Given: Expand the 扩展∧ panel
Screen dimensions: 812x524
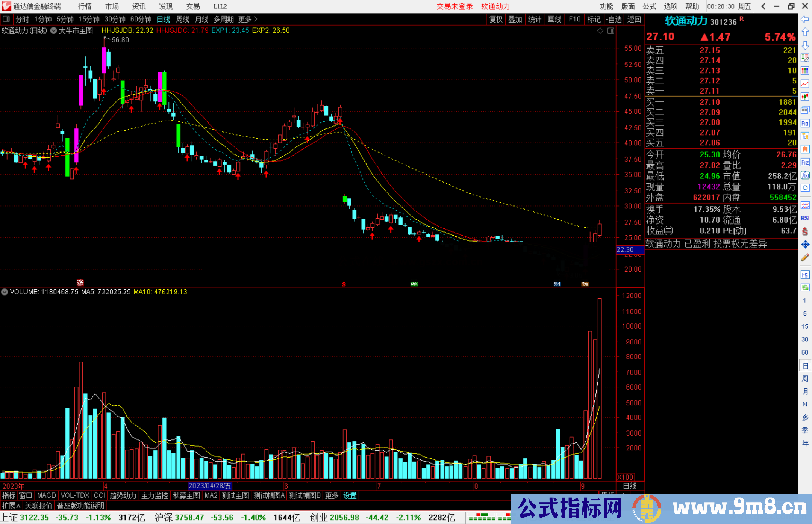Looking at the screenshot, I should pos(11,506).
